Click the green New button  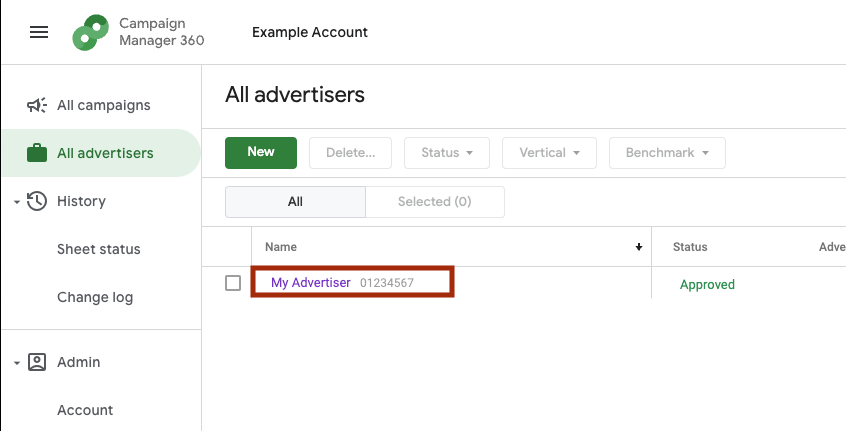(261, 153)
